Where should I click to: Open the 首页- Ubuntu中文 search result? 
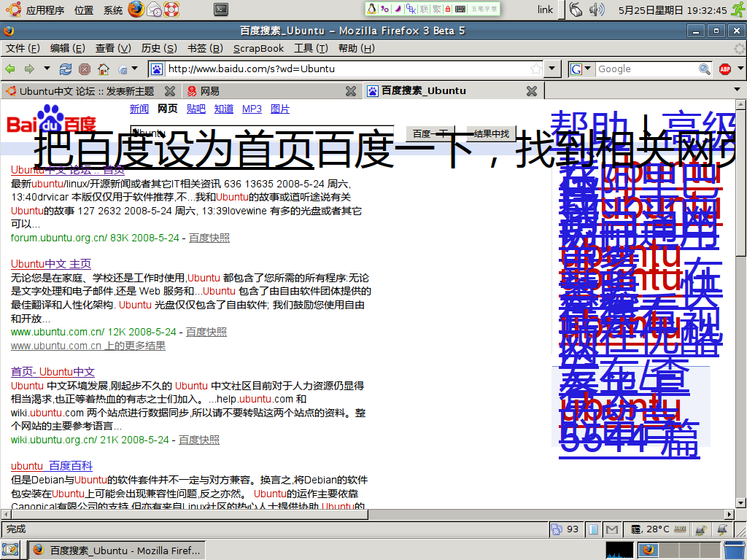point(53,372)
